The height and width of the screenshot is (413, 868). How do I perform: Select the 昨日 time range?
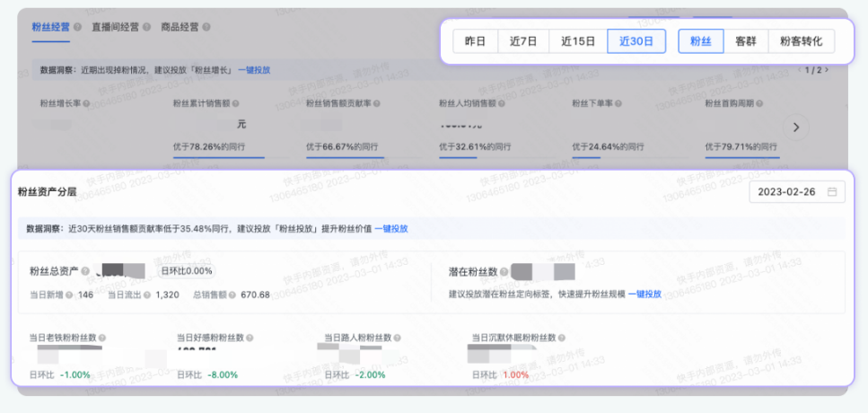[475, 41]
